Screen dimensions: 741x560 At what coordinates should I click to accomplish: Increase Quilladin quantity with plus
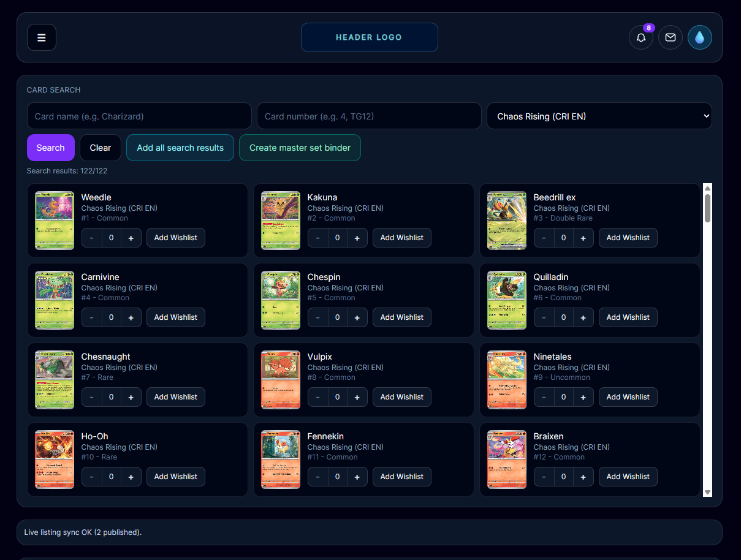point(583,317)
